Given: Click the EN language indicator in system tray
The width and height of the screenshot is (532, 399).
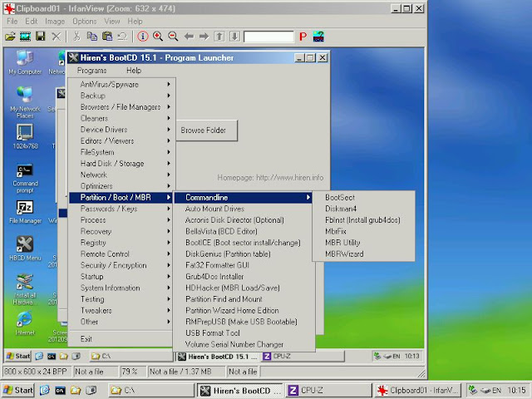Looking at the screenshot, I should pyautogui.click(x=496, y=391).
